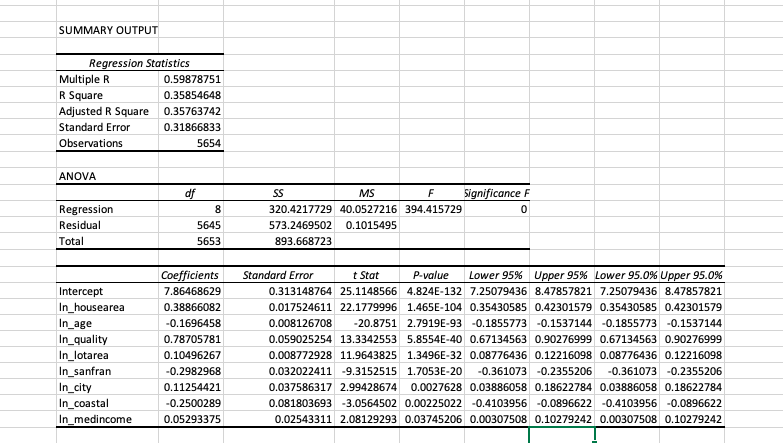Click the R Square value 0.35854648
This screenshot has width=783, height=443.
(x=191, y=95)
